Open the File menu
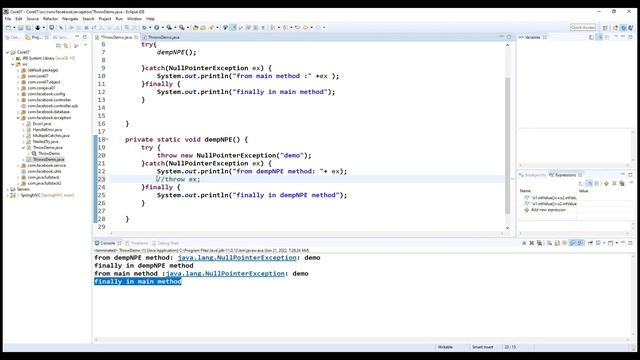The image size is (640, 360). click(8, 19)
